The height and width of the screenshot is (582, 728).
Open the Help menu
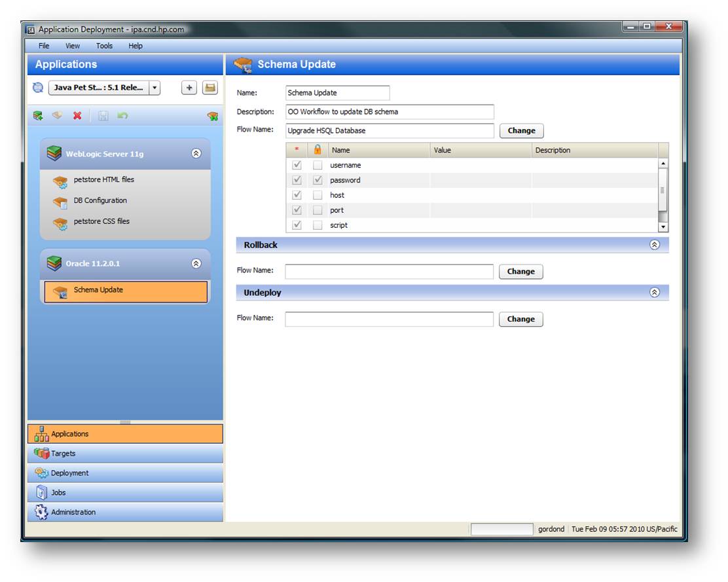(x=136, y=46)
